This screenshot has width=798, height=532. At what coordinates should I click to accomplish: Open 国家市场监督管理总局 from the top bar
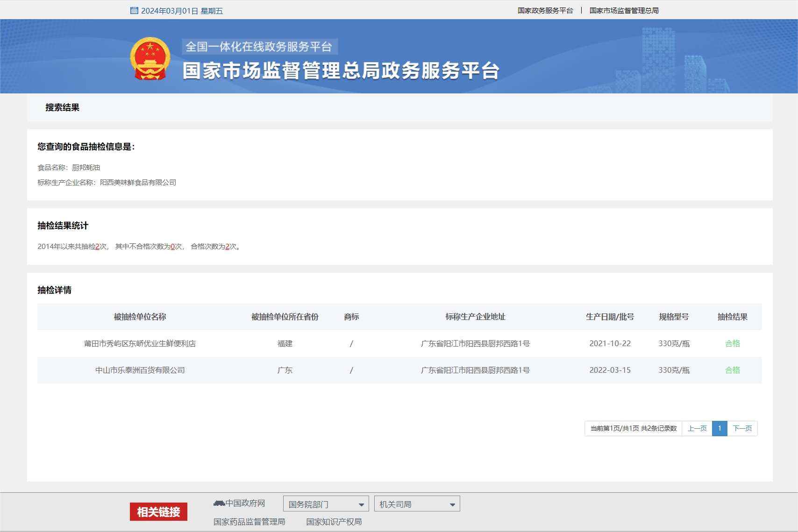(625, 10)
